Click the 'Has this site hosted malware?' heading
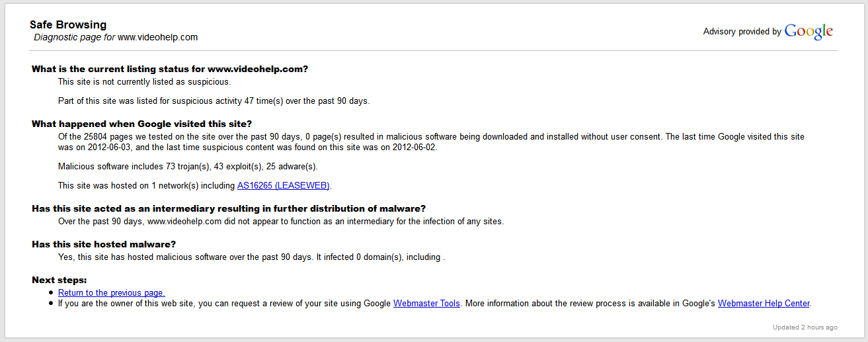This screenshot has height=342, width=868. point(104,244)
